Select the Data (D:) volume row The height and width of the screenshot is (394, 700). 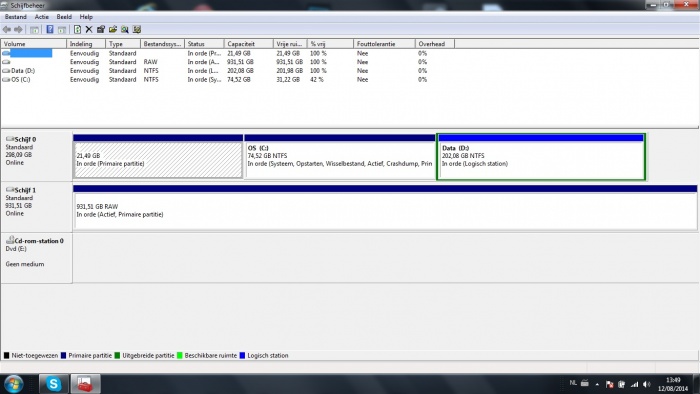(x=23, y=71)
